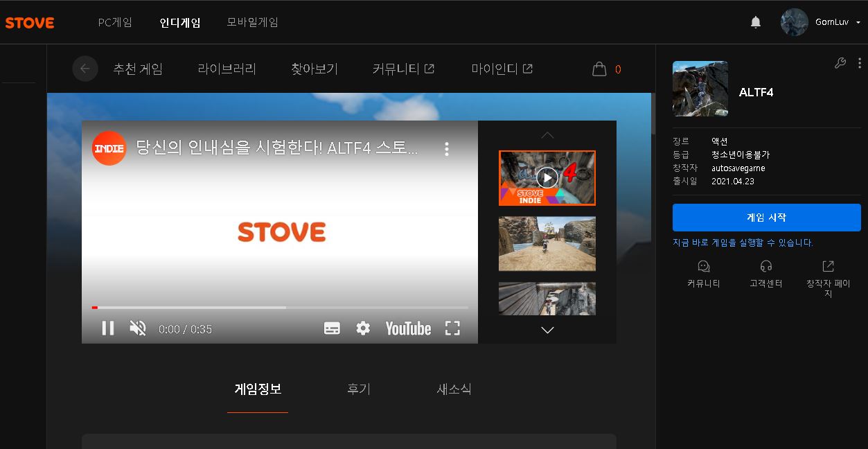The height and width of the screenshot is (449, 868).
Task: Expand the GomLuv account dropdown arrow
Action: tap(858, 23)
